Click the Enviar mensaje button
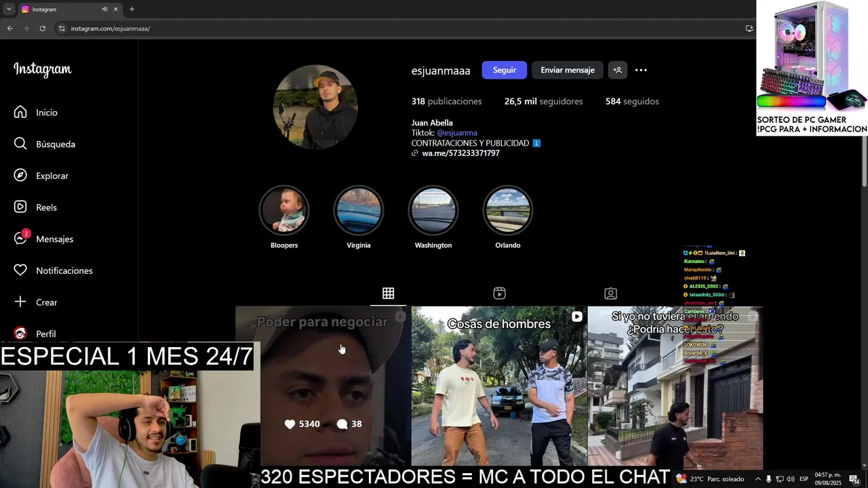Image resolution: width=868 pixels, height=488 pixels. point(568,70)
